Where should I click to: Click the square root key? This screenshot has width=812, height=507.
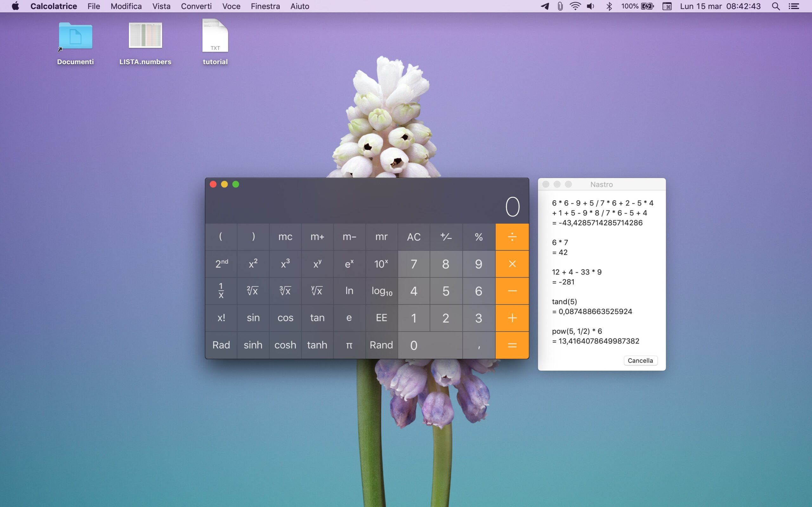(x=253, y=291)
